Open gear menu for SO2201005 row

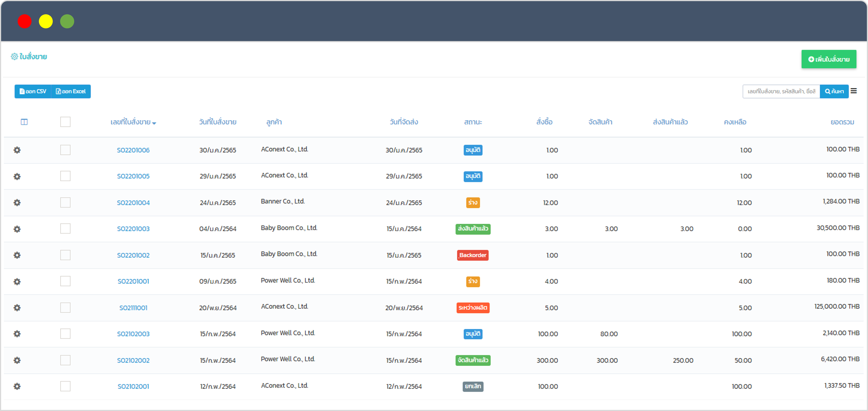pyautogui.click(x=17, y=176)
